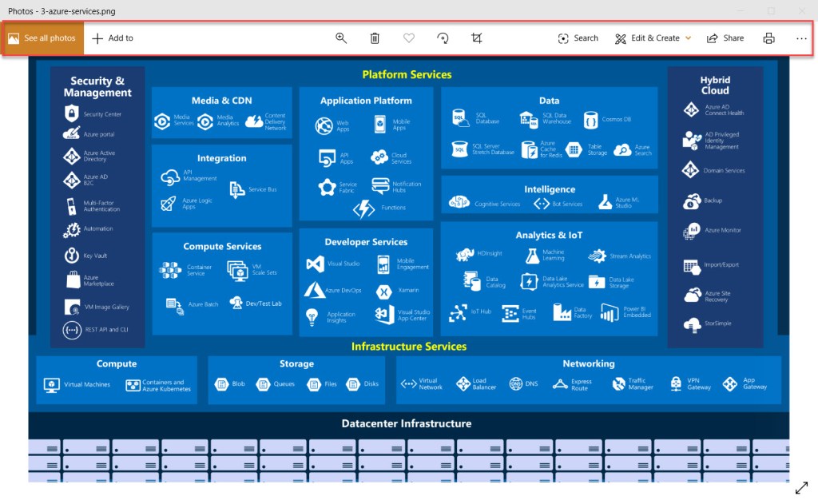Enter fullscreen using the diagonal arrows icon

tap(801, 487)
